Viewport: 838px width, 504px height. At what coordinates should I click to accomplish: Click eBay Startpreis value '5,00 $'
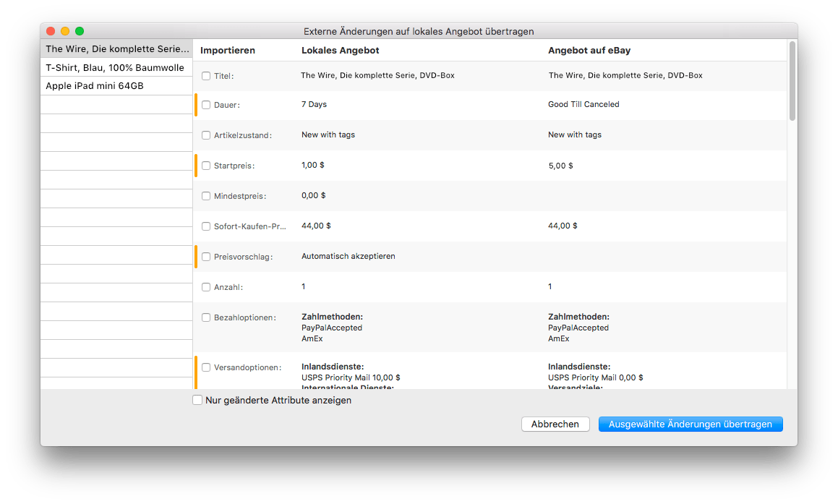click(560, 166)
